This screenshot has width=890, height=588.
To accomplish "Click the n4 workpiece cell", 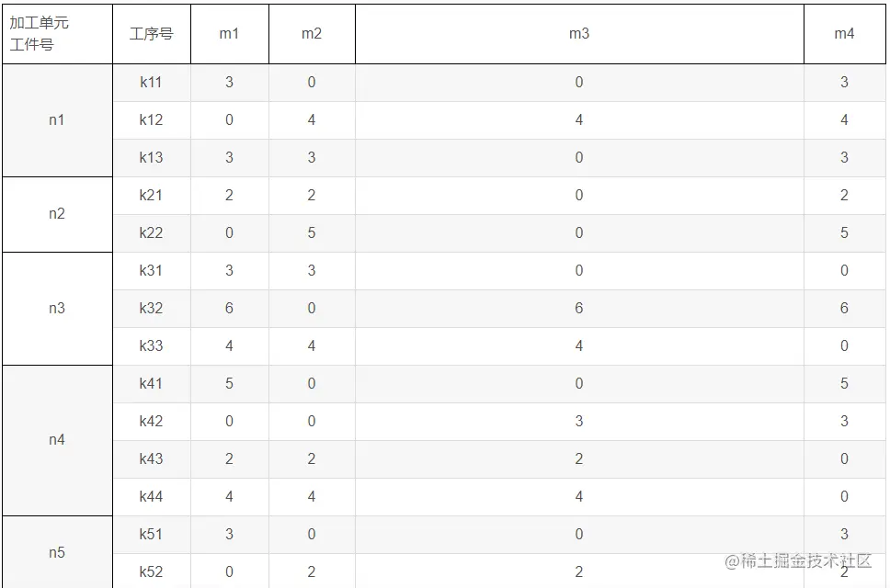I will 57,440.
